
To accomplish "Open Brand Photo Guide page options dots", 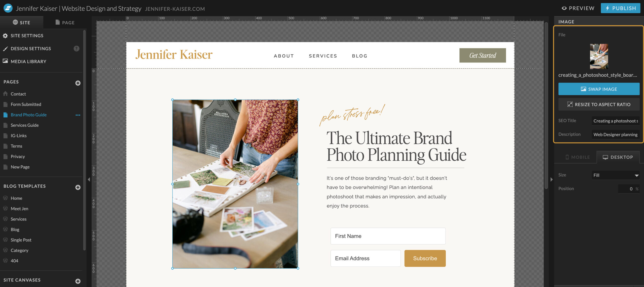I will (x=78, y=115).
